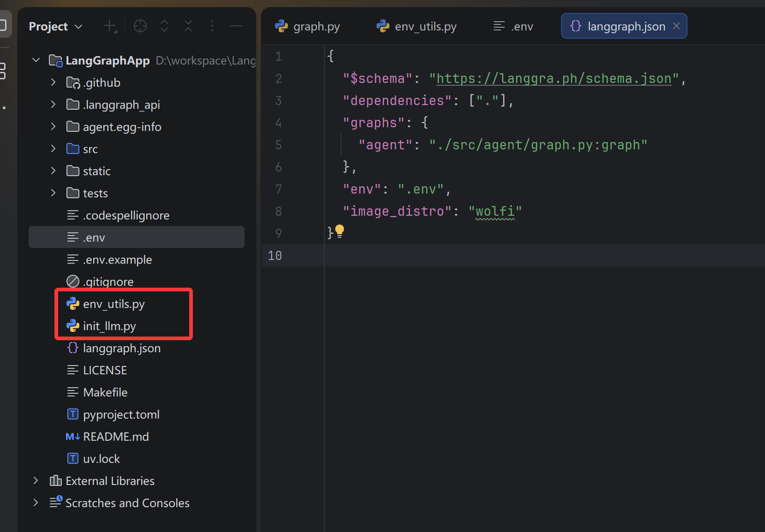The height and width of the screenshot is (532, 765).
Task: Click the Python icon on the env_utils.py tab
Action: coord(383,26)
